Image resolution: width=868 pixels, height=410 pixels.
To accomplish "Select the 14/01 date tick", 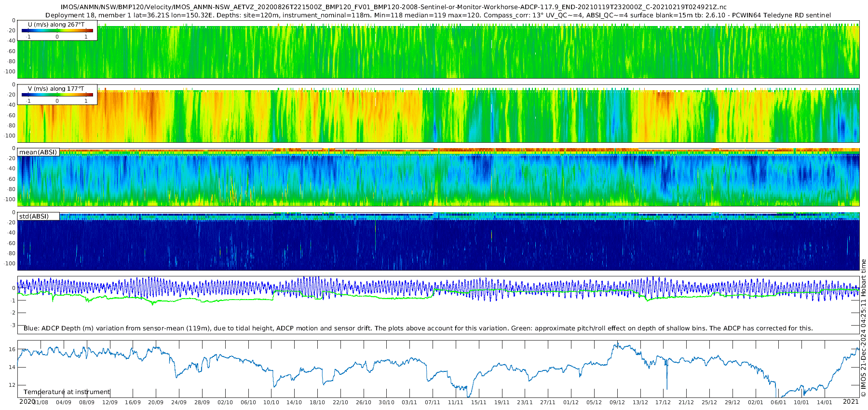I will 825,402.
